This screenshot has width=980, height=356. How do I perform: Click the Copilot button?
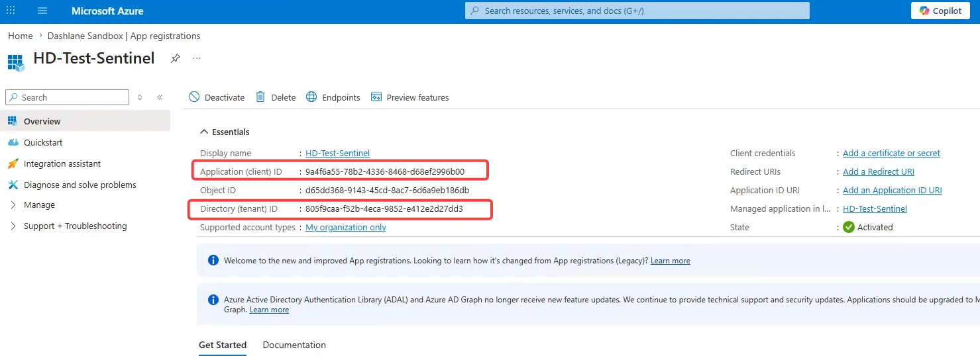(940, 11)
